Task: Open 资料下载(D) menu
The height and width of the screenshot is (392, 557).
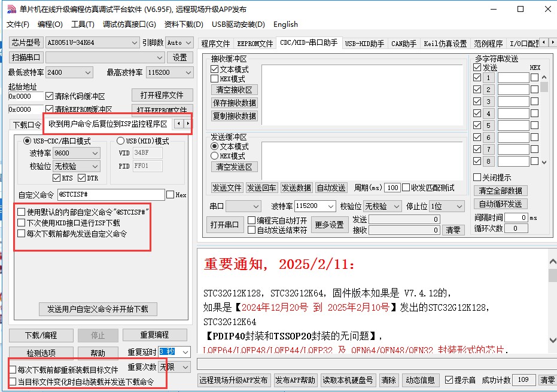Action: coord(184,24)
